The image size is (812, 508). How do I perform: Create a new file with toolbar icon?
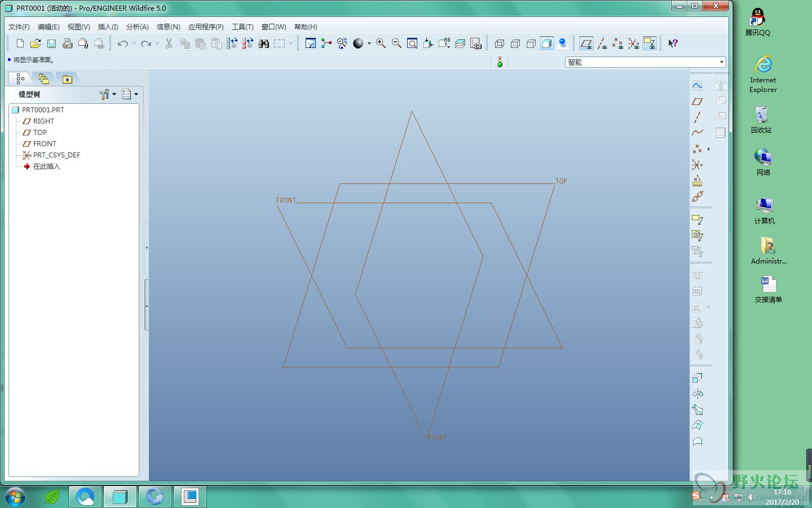coord(20,43)
